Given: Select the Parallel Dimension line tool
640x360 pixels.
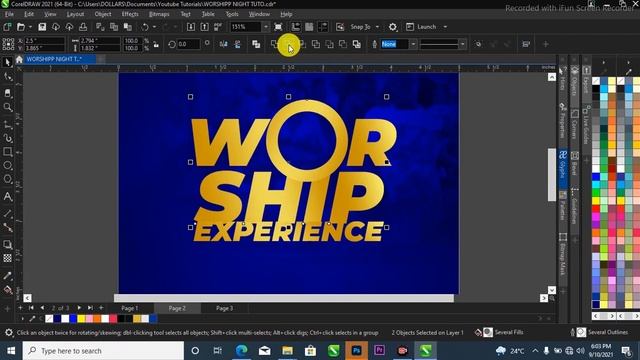Looking at the screenshot, I should click(7, 213).
